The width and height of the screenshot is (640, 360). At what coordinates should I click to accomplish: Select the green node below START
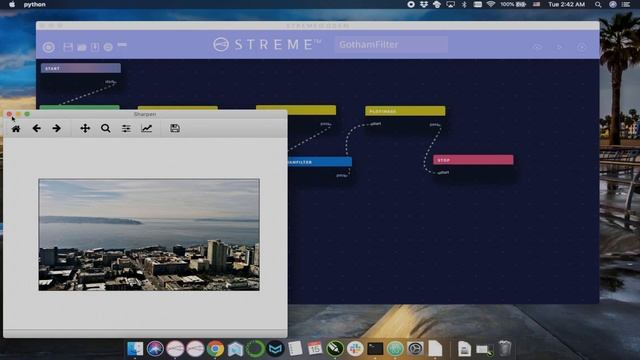pyautogui.click(x=80, y=107)
